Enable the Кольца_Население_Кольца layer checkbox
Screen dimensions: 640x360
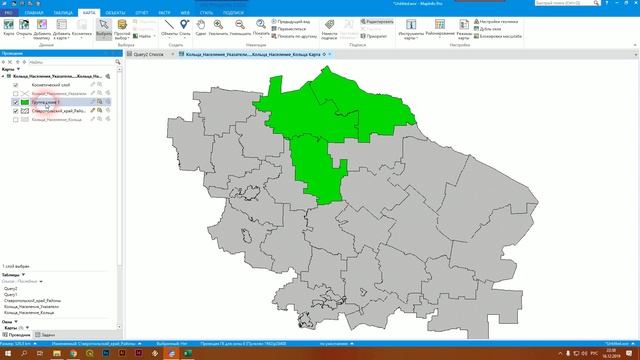pyautogui.click(x=16, y=120)
